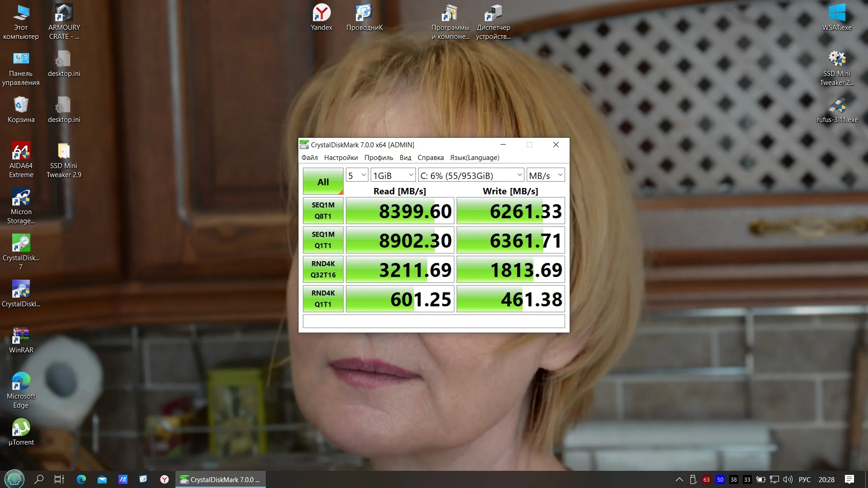Select the WinRAR desktop icon

21,340
